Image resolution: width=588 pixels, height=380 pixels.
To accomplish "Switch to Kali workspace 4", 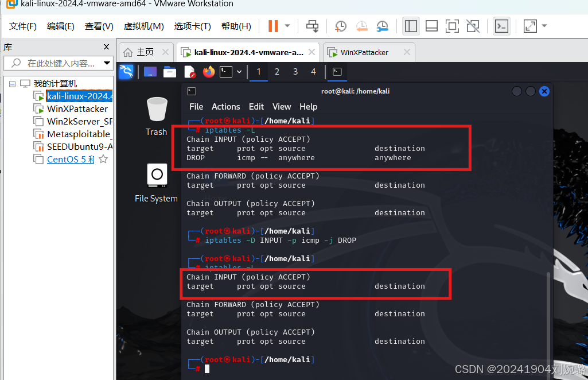I will (313, 72).
